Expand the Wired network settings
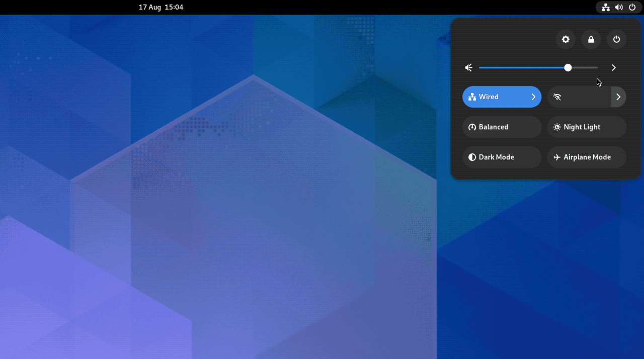644x359 pixels. click(534, 97)
